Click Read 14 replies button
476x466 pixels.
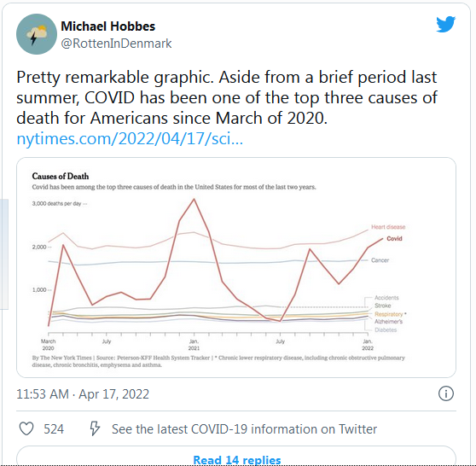[x=236, y=456]
